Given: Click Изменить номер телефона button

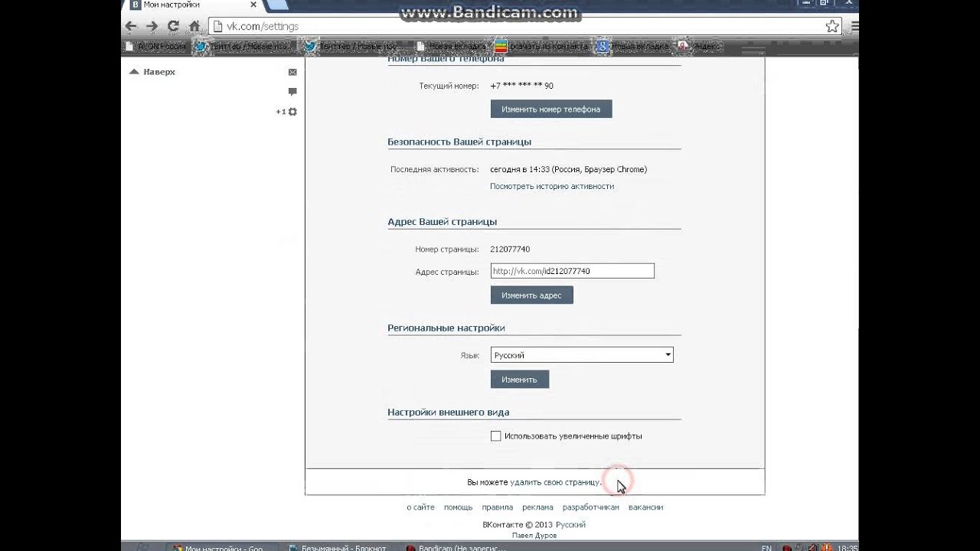Looking at the screenshot, I should click(x=551, y=109).
